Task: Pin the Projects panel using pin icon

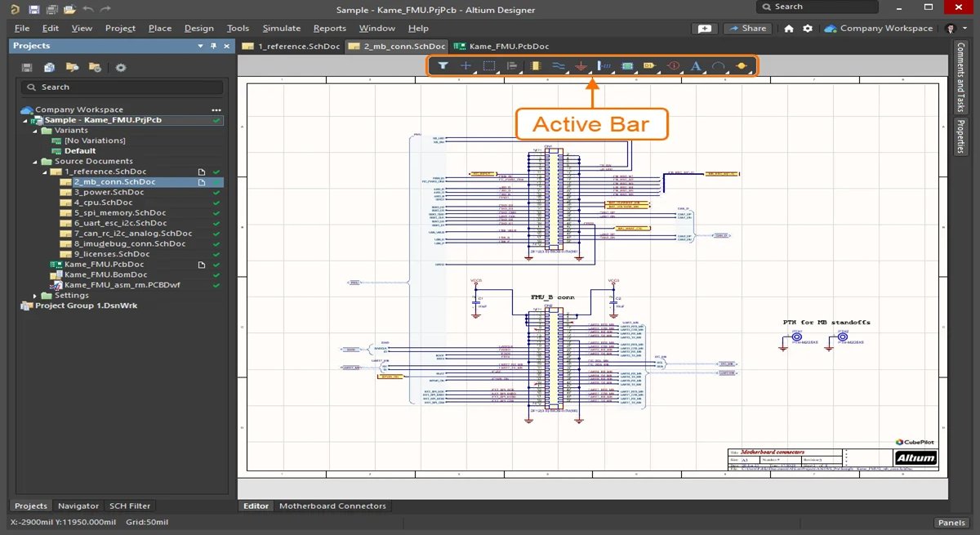Action: click(x=213, y=46)
